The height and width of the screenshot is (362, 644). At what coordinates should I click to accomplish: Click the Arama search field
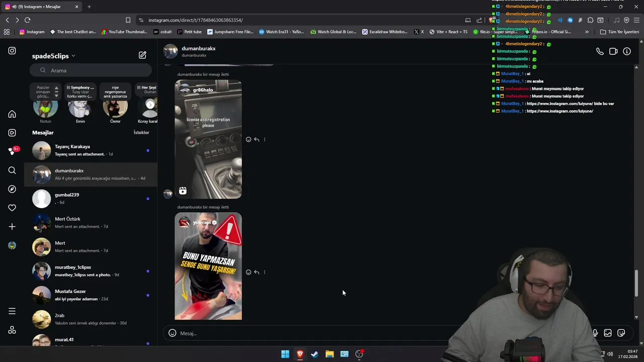pos(91,70)
